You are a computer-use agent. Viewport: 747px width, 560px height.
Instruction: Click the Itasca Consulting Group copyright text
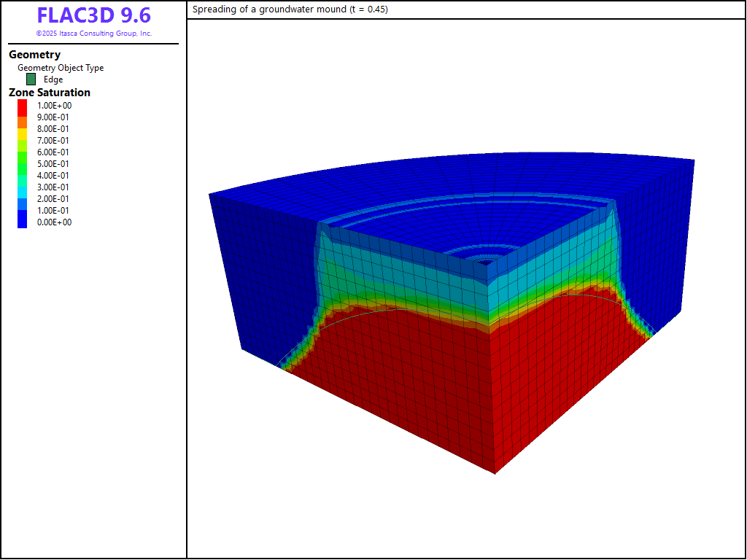click(x=93, y=34)
